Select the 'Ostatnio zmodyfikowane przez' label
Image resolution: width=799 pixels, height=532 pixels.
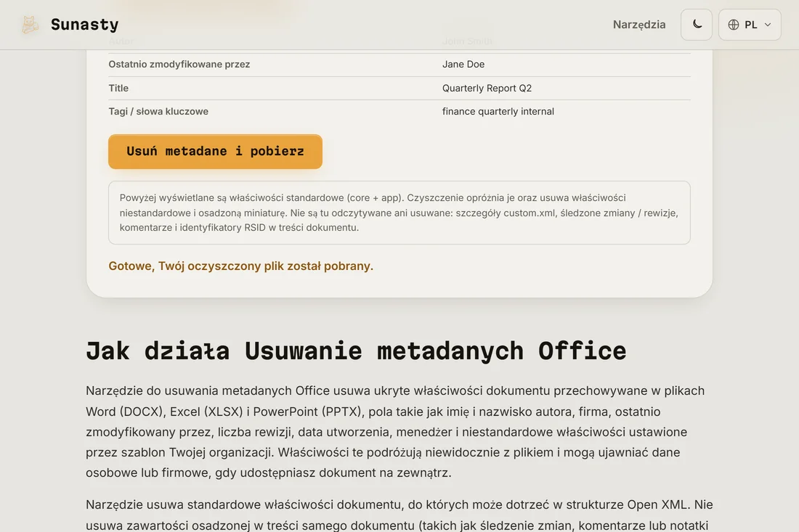[x=179, y=64]
